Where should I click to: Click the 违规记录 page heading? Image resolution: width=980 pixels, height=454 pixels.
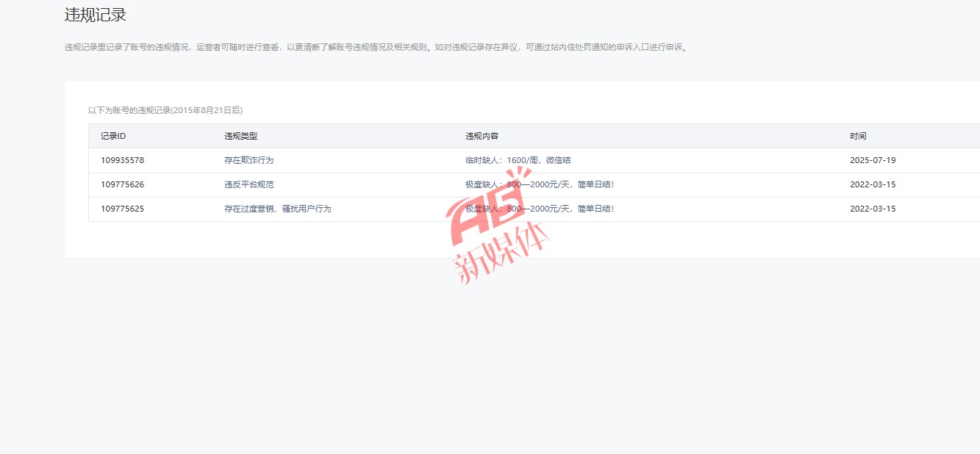pyautogui.click(x=96, y=15)
